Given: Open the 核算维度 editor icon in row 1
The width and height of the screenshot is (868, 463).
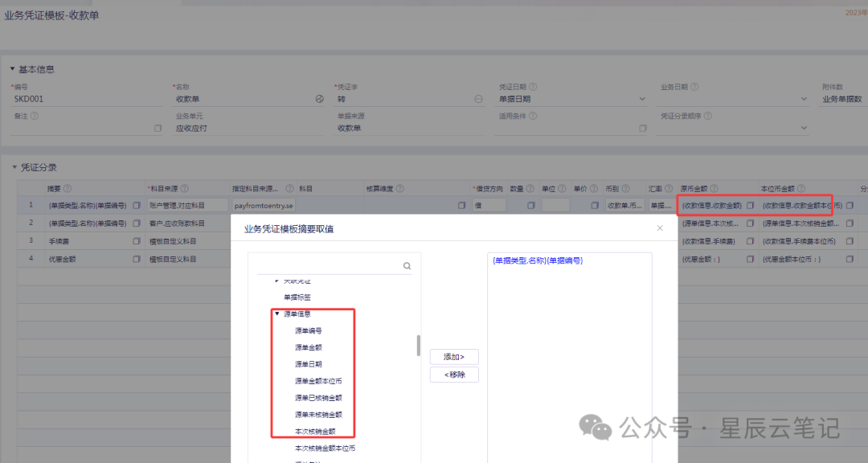Looking at the screenshot, I should tap(461, 206).
